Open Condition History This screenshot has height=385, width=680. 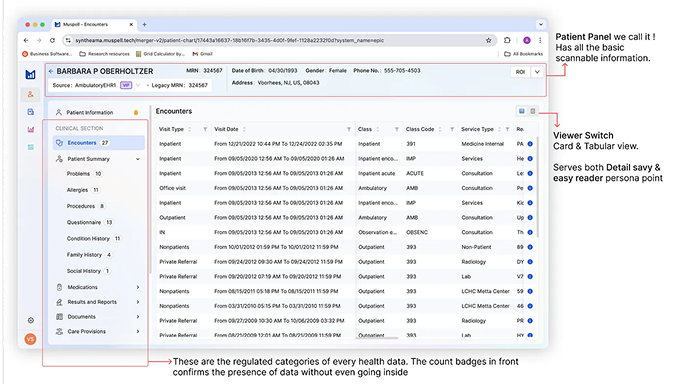(x=94, y=238)
